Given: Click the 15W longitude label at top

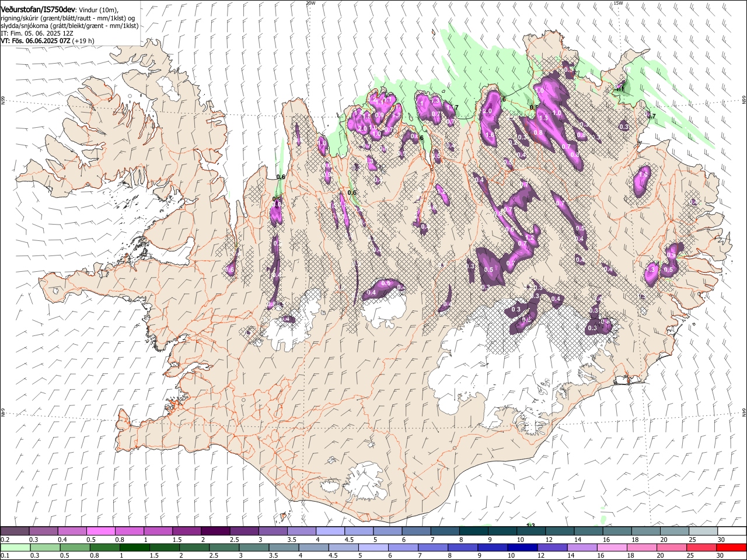Looking at the screenshot, I should coord(618,3).
